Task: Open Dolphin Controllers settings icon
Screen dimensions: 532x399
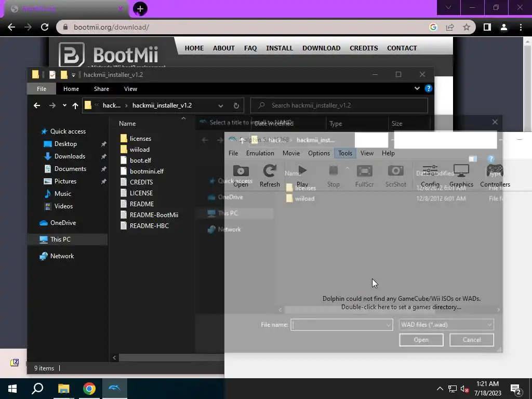Action: [495, 170]
